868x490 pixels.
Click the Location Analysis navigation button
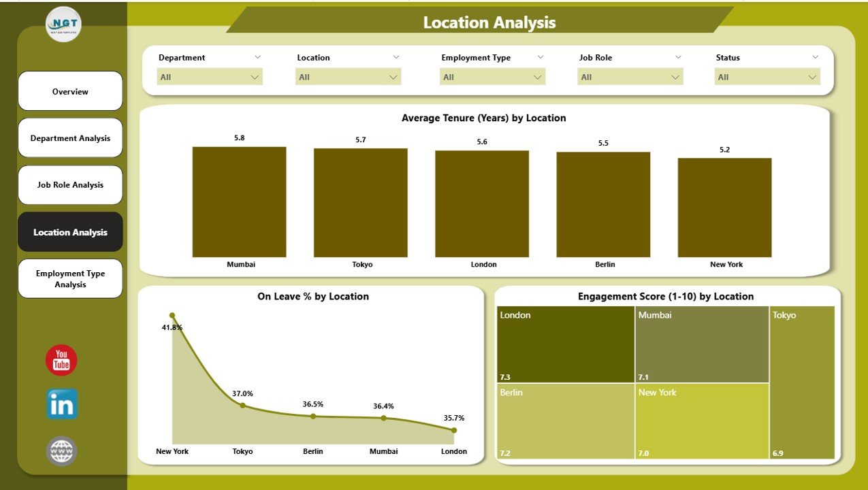pos(70,231)
